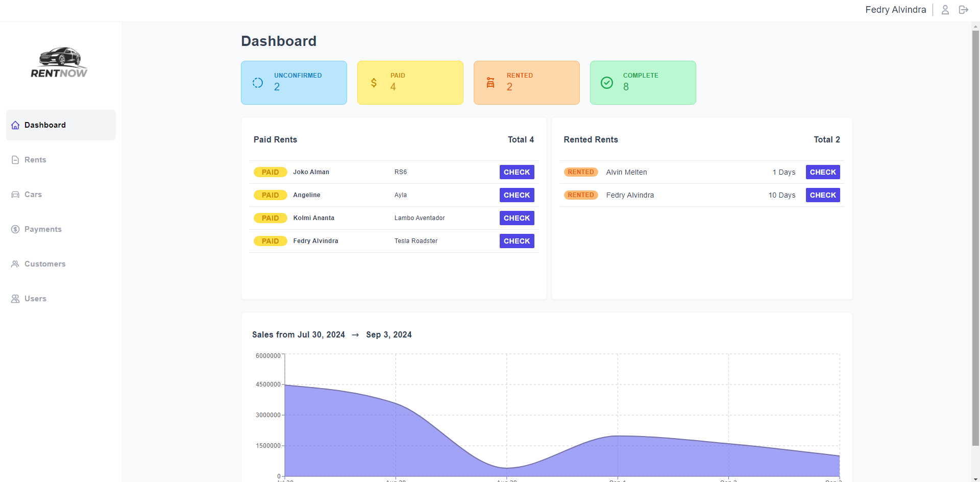Click the UNCONFIRMED label on the blue card
The width and height of the screenshot is (980, 482).
(x=298, y=76)
